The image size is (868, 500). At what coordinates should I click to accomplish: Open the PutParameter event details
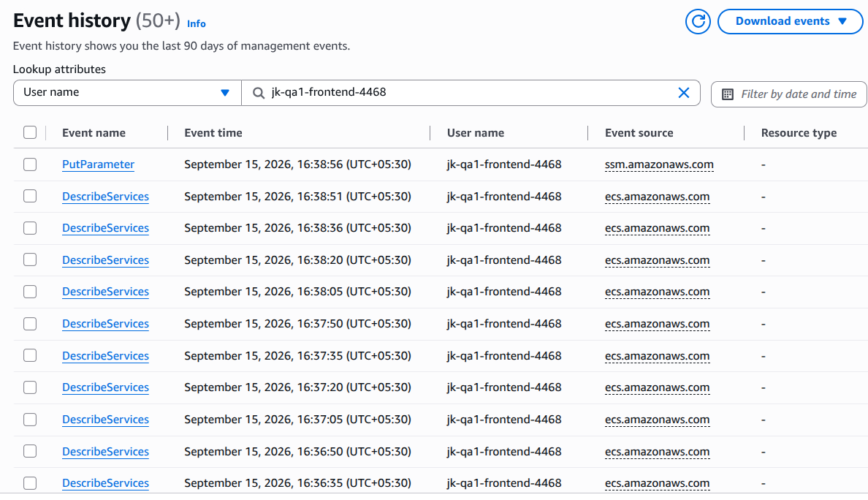click(98, 164)
